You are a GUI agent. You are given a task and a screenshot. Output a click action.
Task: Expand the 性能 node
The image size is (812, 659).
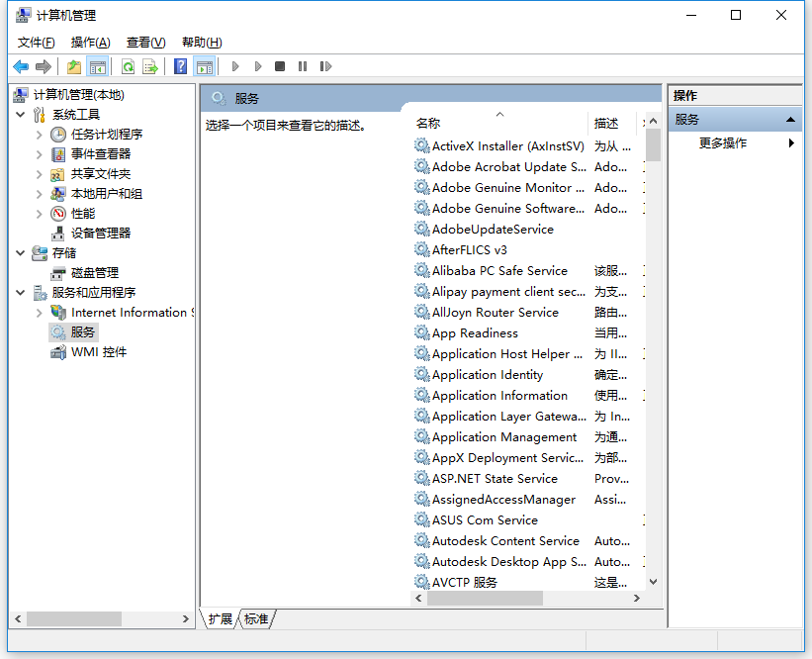(40, 214)
